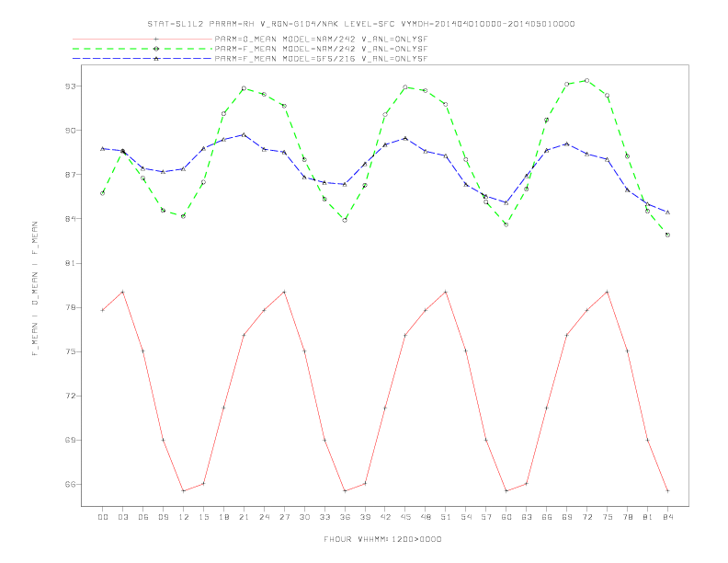Click the vertical y-axis title F_MEAN | O_MEAN | F_MEAN
This screenshot has height=563, width=728.
coord(35,289)
